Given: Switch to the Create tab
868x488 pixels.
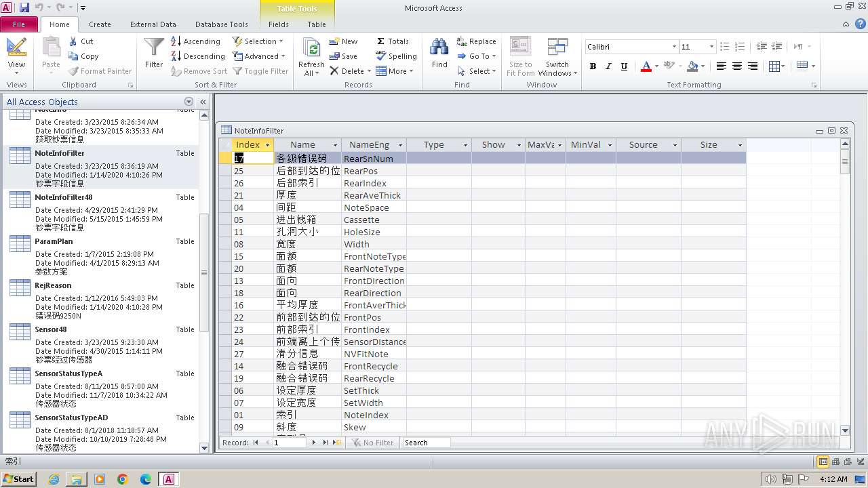Looking at the screenshot, I should click(100, 24).
